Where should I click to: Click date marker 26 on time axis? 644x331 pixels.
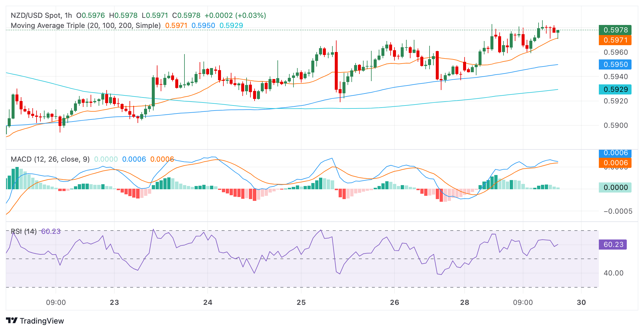(x=394, y=302)
